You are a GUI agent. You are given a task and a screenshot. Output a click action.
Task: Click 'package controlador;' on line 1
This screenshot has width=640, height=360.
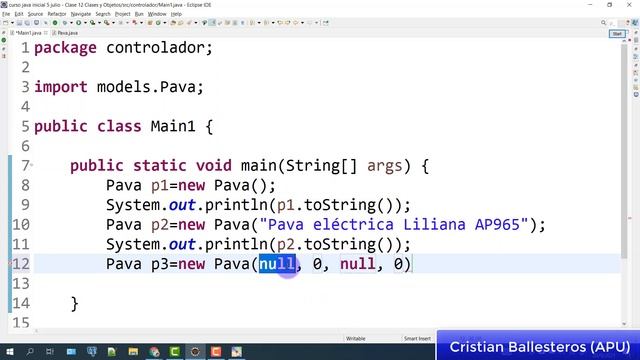[123, 48]
